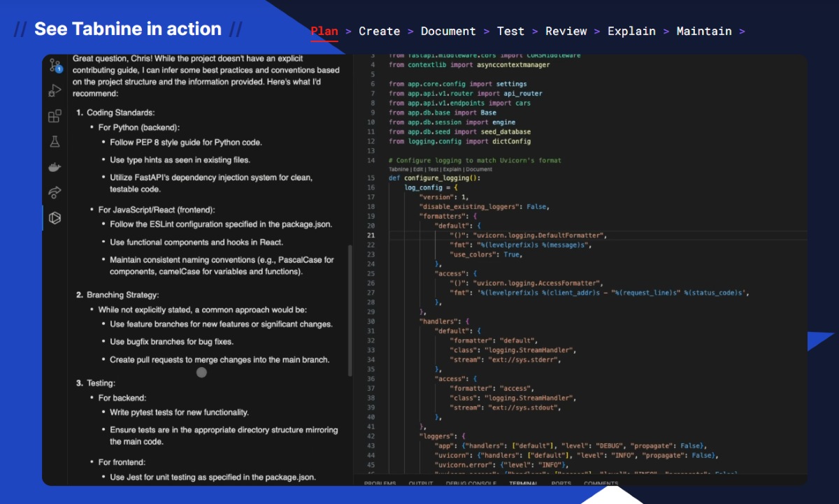Click "Use feature branches for new features" bullet
Screen dimensions: 839x504
[x=221, y=324]
